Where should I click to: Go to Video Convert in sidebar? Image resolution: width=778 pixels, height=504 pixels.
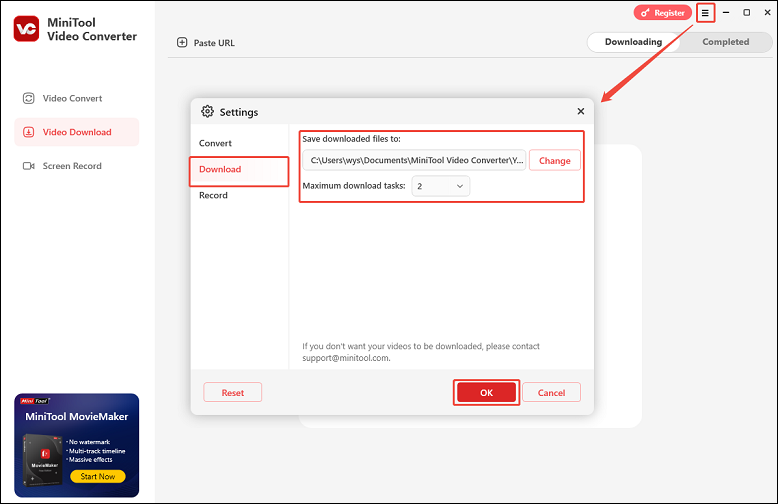76,98
